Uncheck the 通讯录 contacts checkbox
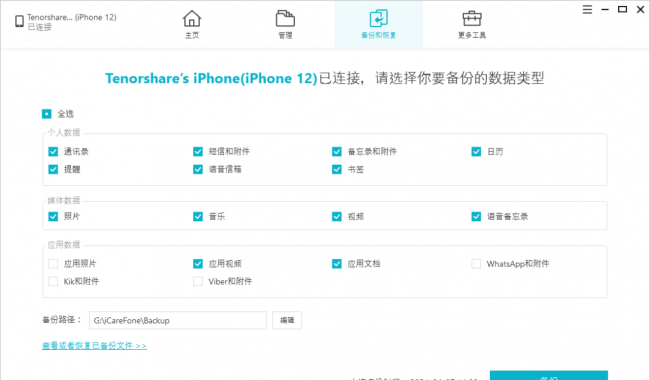 (53, 152)
